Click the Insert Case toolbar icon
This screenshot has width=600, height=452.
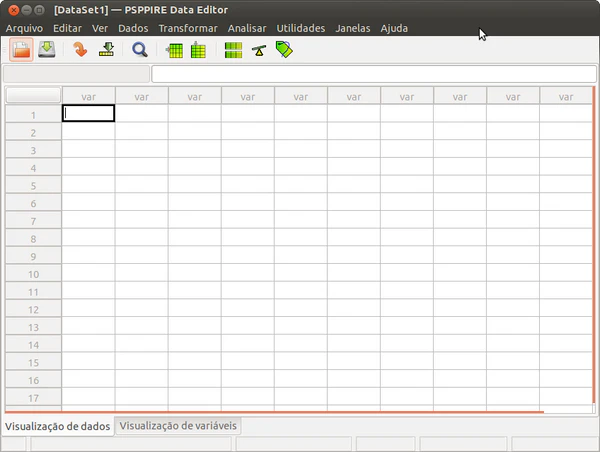pos(175,50)
